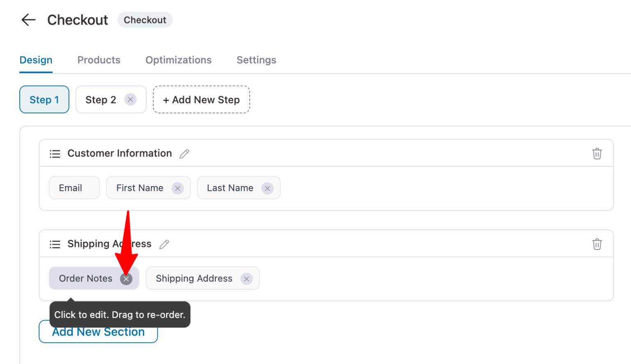Edit the Customer Information section title

(184, 153)
